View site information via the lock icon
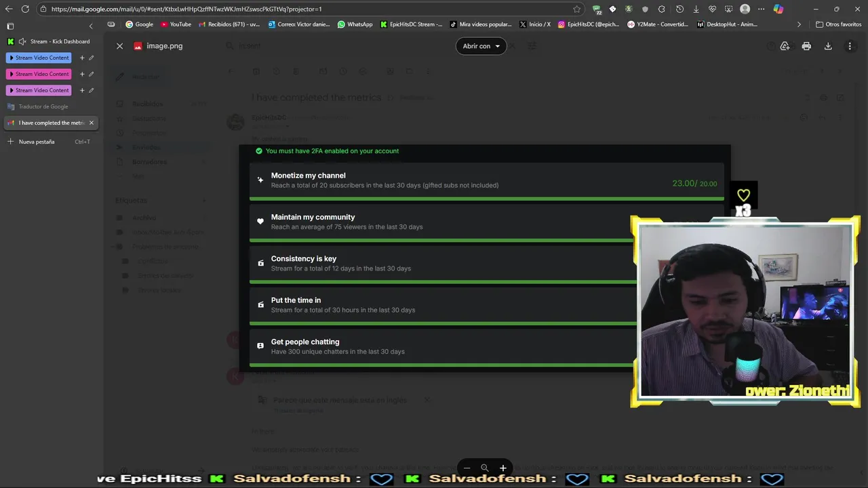868x488 pixels. coord(43,9)
